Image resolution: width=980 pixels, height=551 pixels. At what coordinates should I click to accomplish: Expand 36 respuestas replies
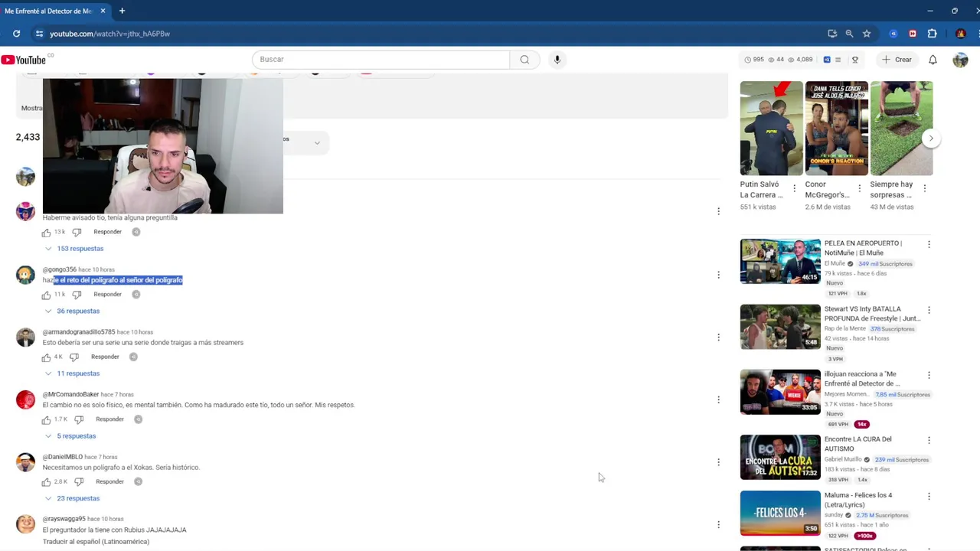coord(73,311)
